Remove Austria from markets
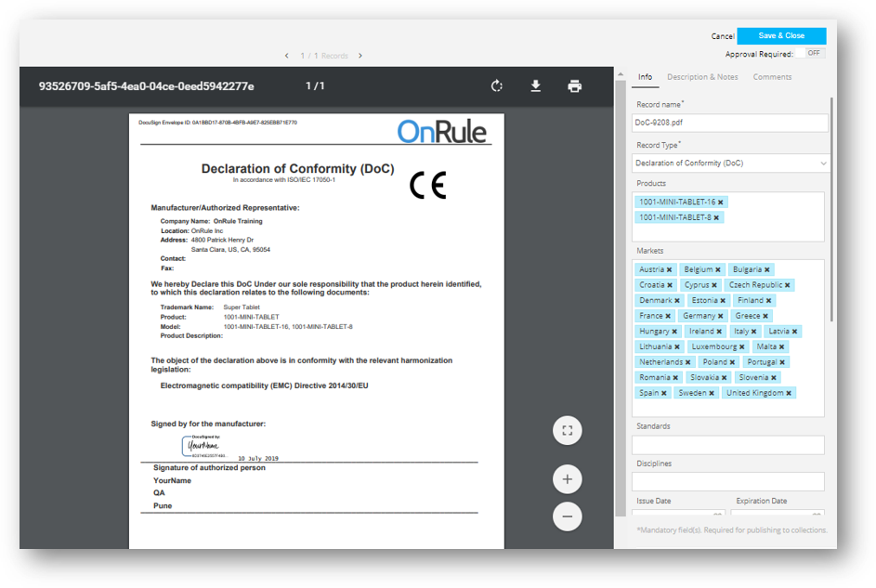 tap(669, 269)
